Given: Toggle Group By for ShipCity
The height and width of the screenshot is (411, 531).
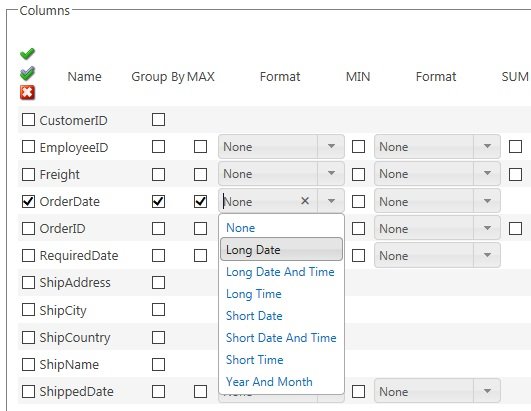Looking at the screenshot, I should [158, 309].
